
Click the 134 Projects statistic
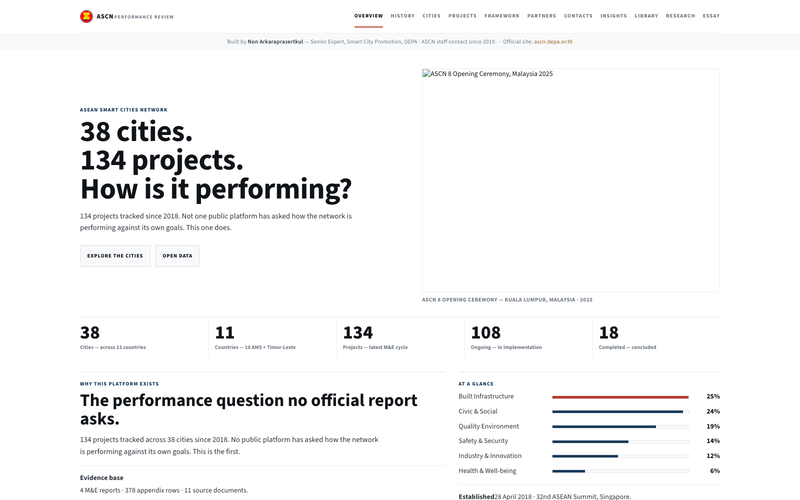[x=375, y=338]
